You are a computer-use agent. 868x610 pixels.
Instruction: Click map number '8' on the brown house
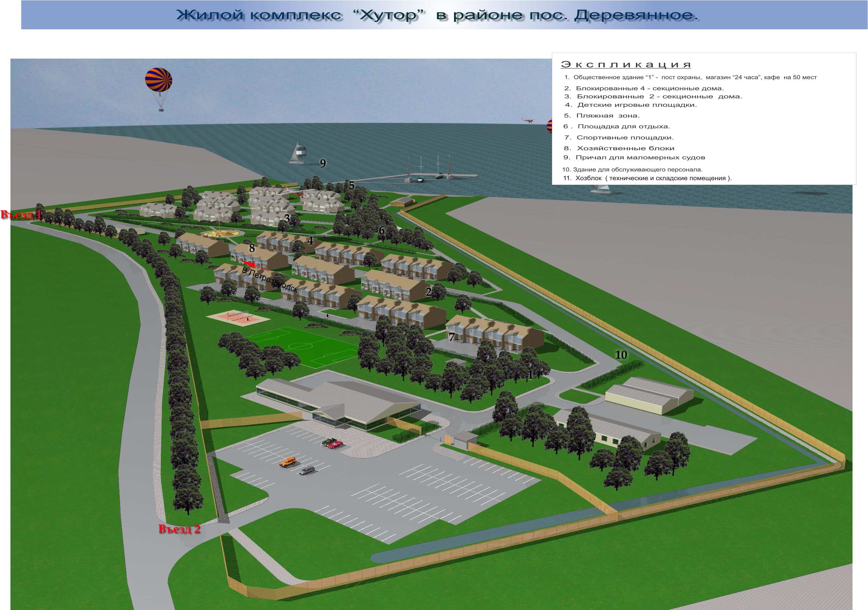coord(252,248)
